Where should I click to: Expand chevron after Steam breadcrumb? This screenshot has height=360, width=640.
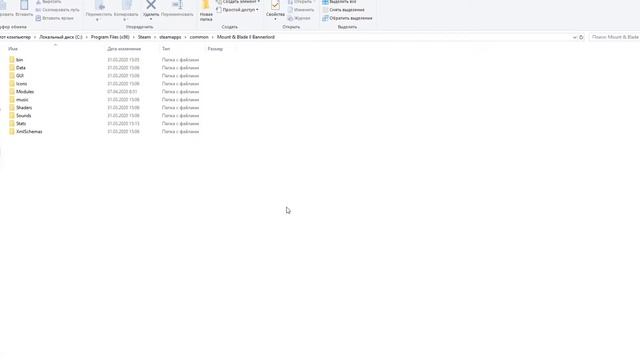coord(155,37)
